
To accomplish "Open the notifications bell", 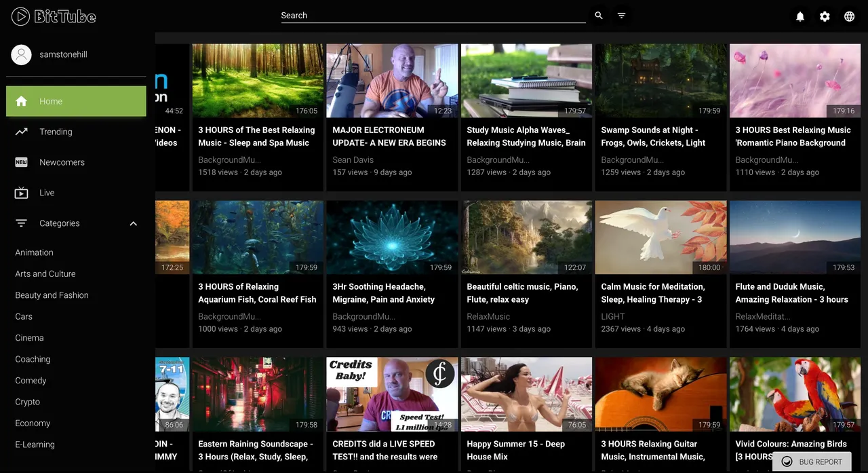I will pos(800,16).
